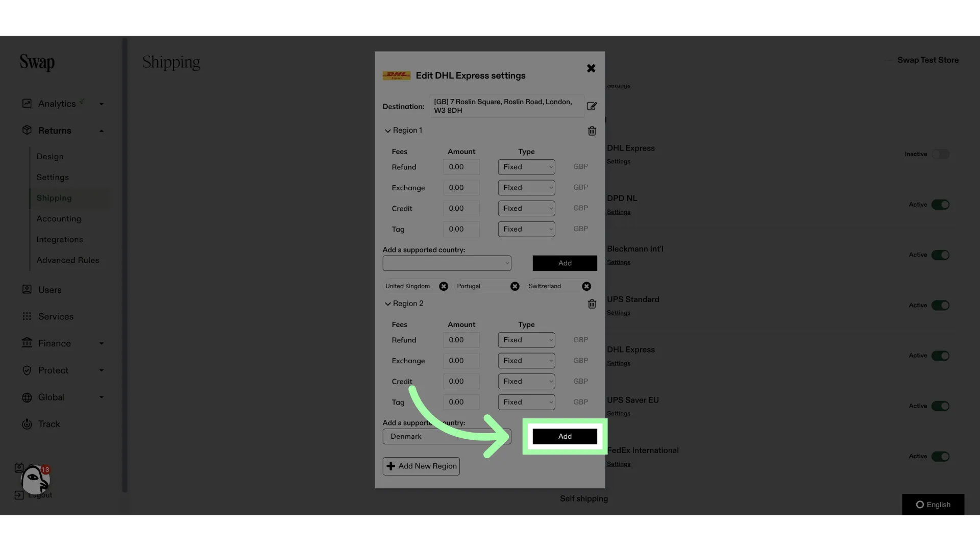Go to Integrations in Returns menu
Screen dimensions: 980x551
pos(60,239)
